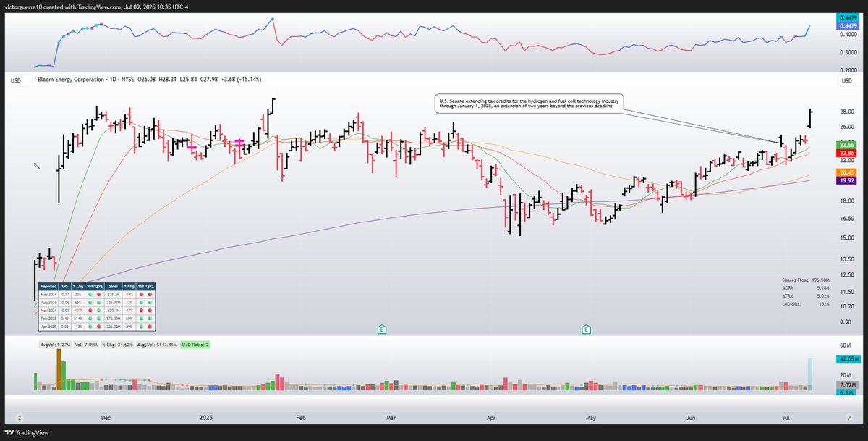868x441 pixels.
Task: Click the 9.90 price scale label
Action: coord(846,323)
